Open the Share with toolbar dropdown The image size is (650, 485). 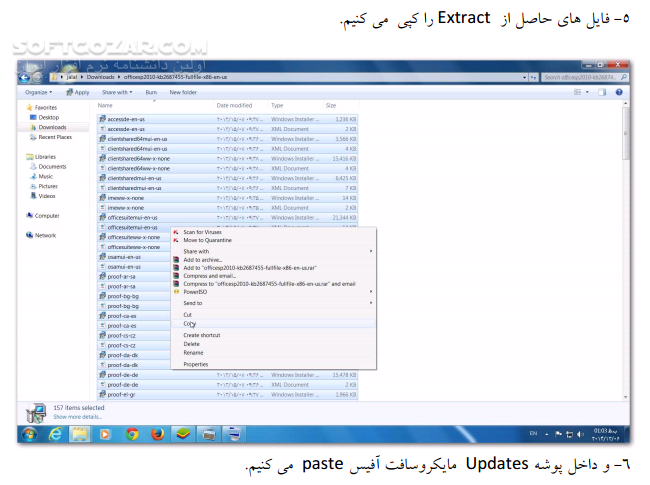(x=117, y=92)
